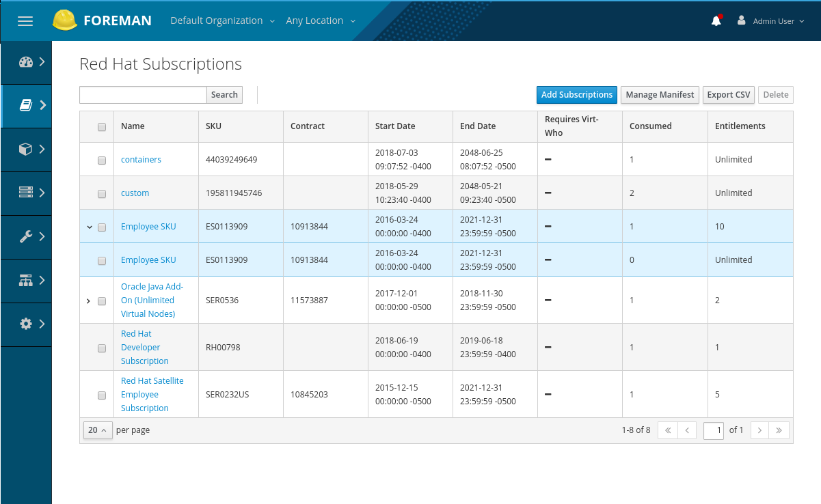The image size is (821, 504).
Task: Check the Red Hat Satellite Employee Subscription row
Action: coord(102,395)
